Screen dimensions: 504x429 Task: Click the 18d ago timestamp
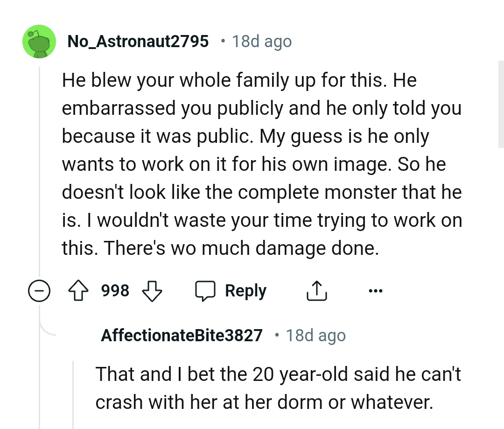point(262,41)
